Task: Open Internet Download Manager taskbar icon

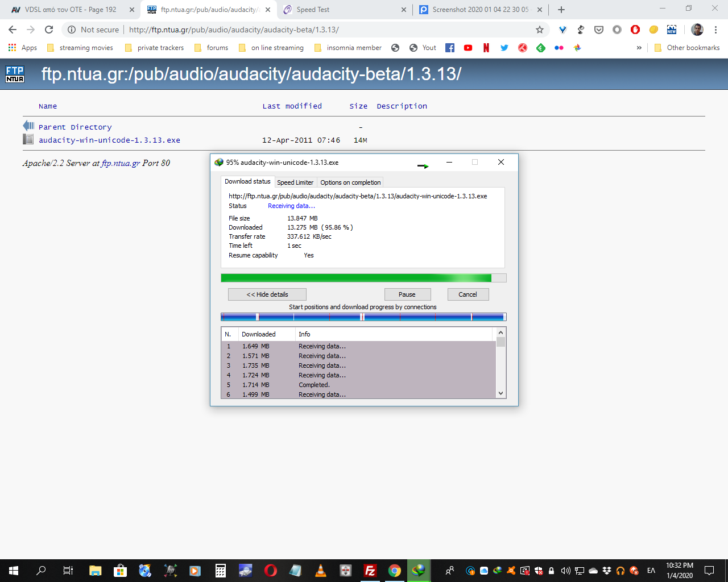Action: pyautogui.click(x=419, y=570)
